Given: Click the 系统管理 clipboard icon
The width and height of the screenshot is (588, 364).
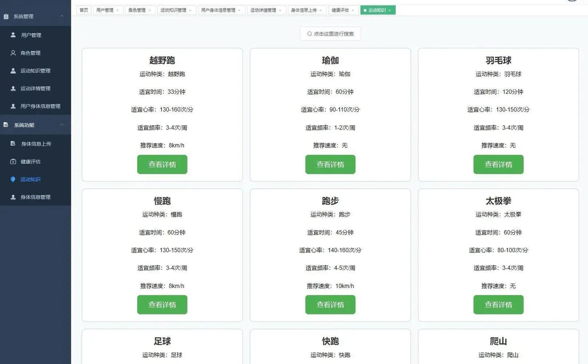Looking at the screenshot, I should (x=6, y=16).
